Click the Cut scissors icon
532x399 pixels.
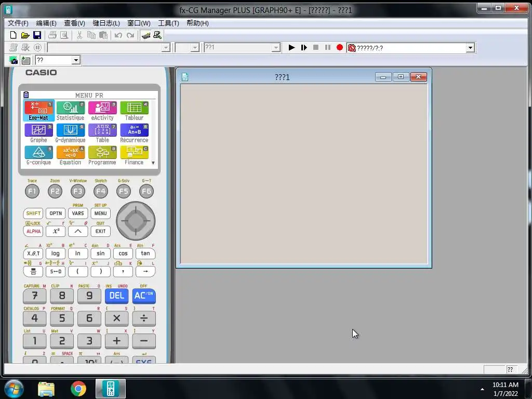(x=79, y=35)
